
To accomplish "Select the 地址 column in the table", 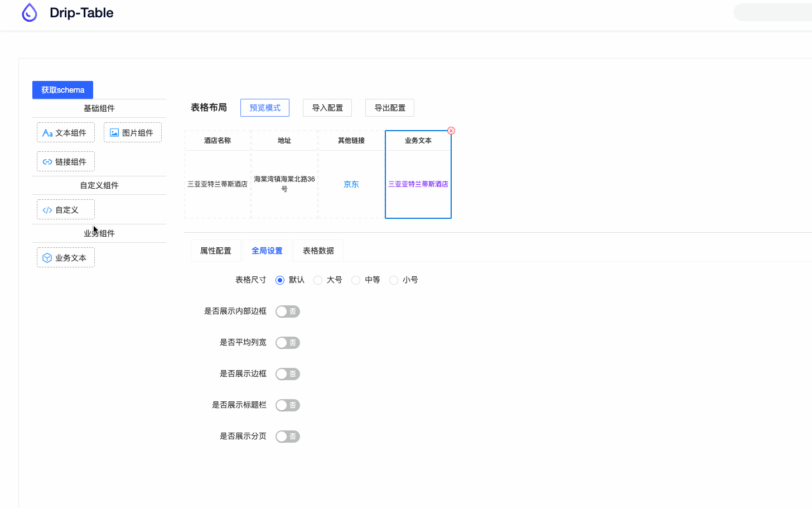I will coord(284,141).
